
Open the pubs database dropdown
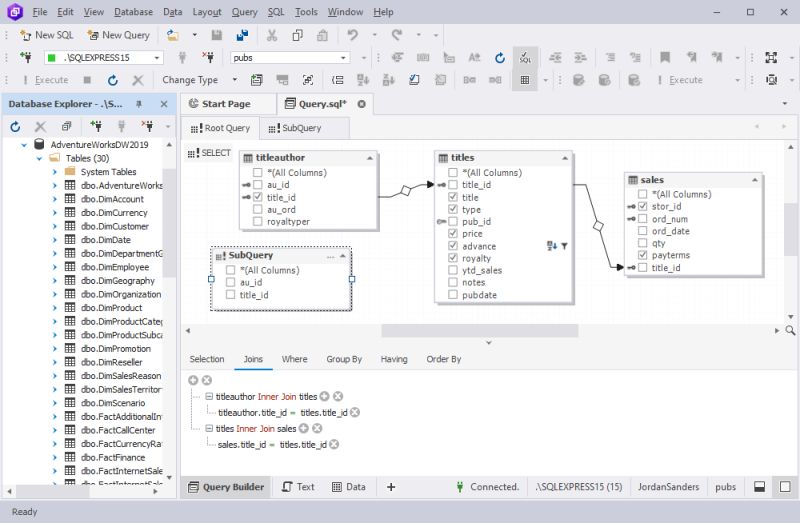coord(343,58)
